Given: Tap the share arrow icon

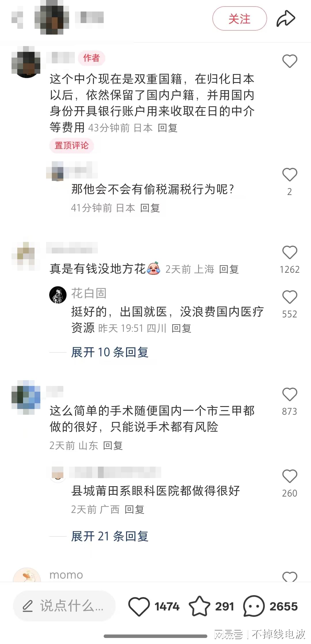Looking at the screenshot, I should point(286,19).
